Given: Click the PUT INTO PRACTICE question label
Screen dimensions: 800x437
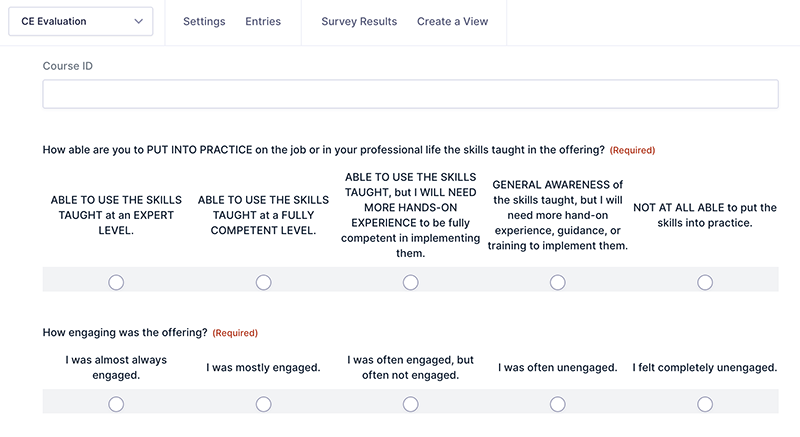Looking at the screenshot, I should tap(323, 150).
